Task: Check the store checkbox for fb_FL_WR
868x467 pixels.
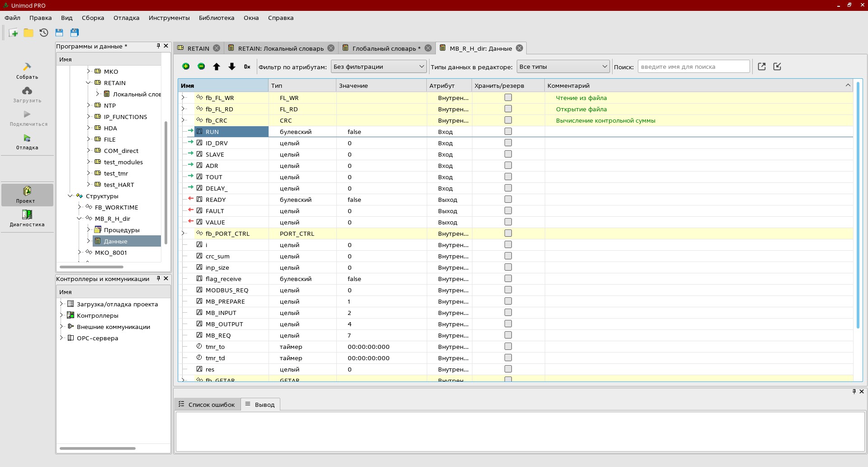Action: pos(508,97)
